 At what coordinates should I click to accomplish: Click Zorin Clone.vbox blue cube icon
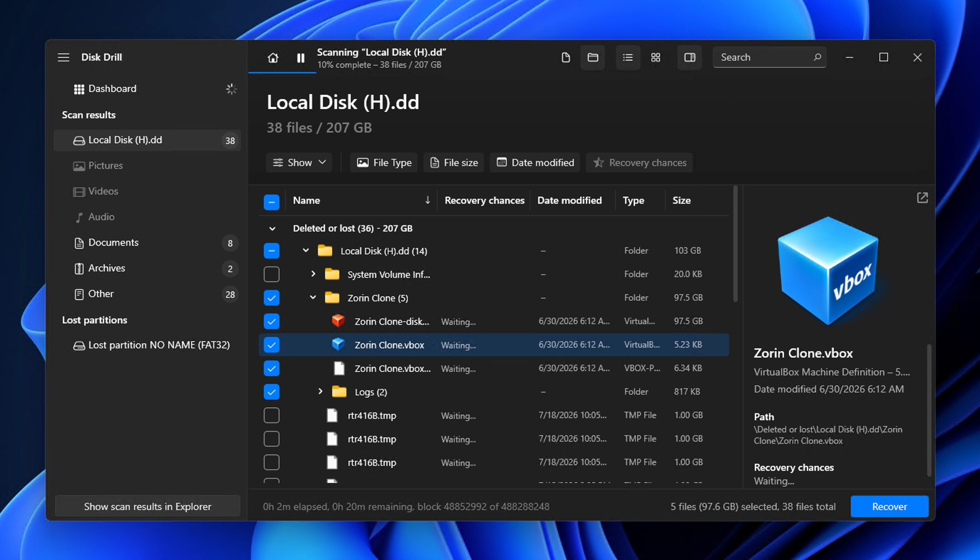coord(338,344)
